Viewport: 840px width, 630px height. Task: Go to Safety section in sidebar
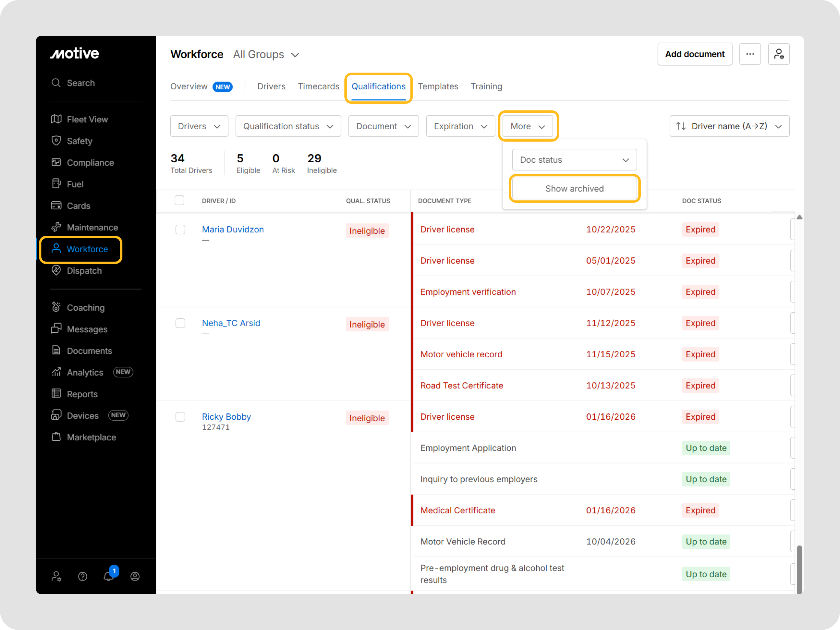click(79, 141)
